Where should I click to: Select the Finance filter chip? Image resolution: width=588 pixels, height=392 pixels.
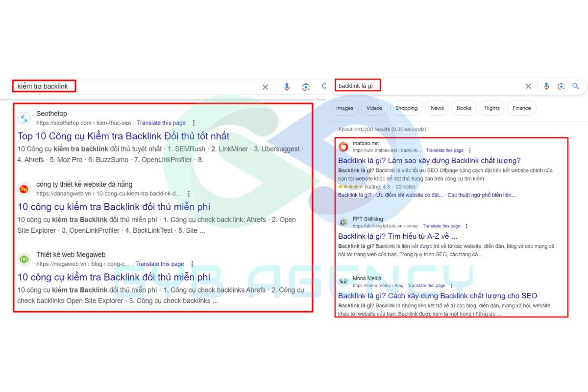pyautogui.click(x=522, y=108)
